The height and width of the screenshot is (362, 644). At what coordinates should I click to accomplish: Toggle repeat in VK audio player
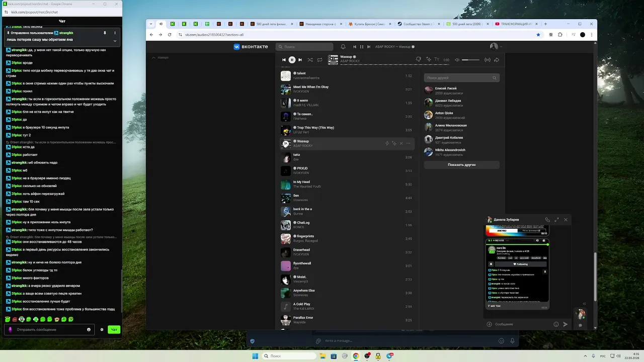[x=319, y=60]
